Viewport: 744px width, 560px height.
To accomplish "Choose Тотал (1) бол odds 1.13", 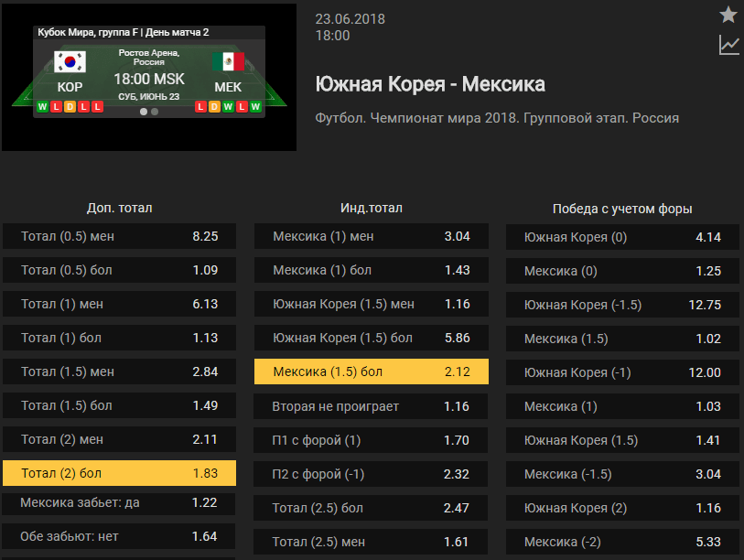I will pos(120,338).
